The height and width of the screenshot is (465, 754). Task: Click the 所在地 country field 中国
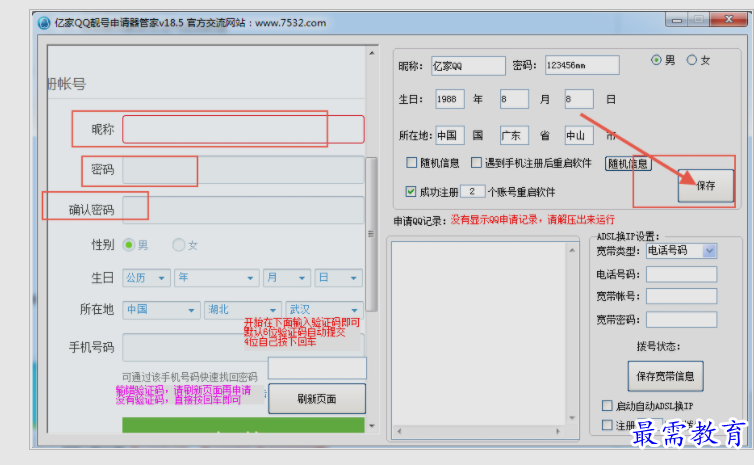click(x=450, y=136)
